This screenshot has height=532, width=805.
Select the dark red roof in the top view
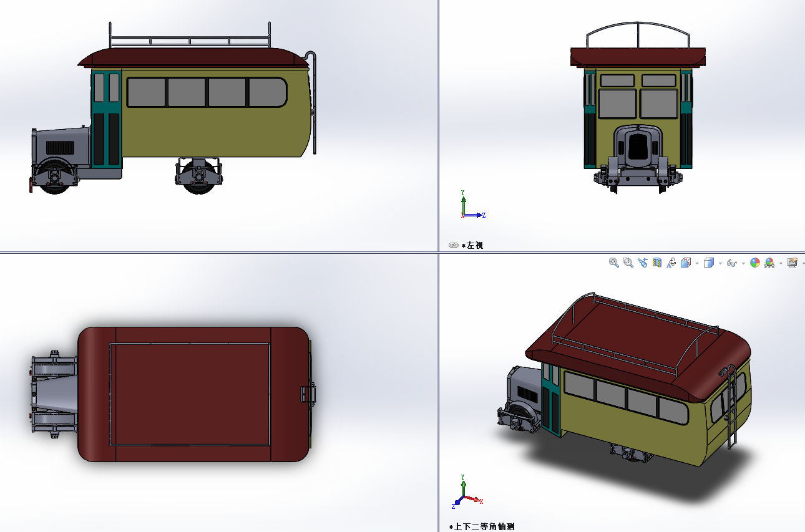193,394
